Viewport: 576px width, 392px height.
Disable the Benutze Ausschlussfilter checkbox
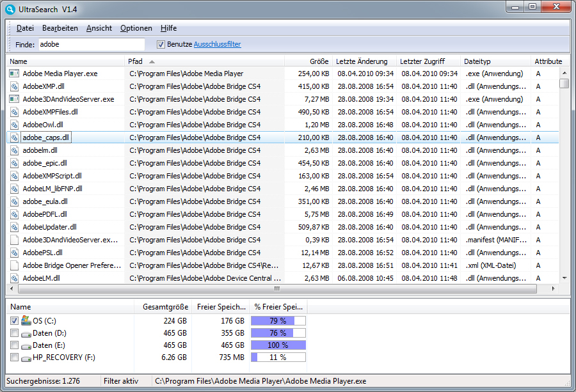click(x=161, y=44)
